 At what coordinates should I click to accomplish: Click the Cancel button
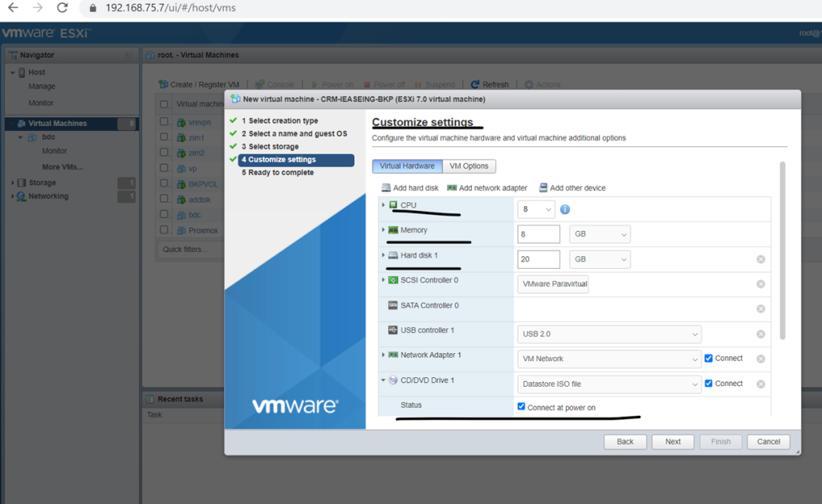pos(768,441)
